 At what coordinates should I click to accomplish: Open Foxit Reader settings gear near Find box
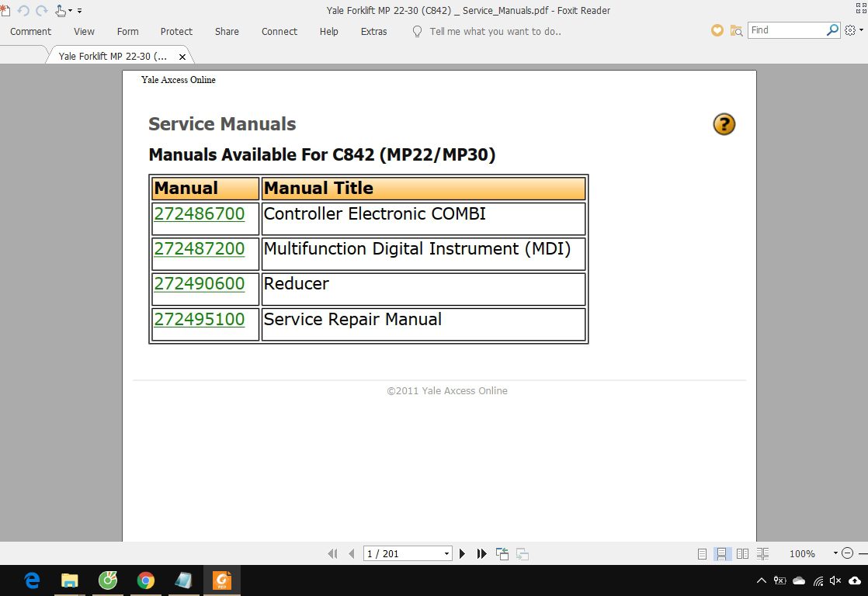(x=851, y=30)
